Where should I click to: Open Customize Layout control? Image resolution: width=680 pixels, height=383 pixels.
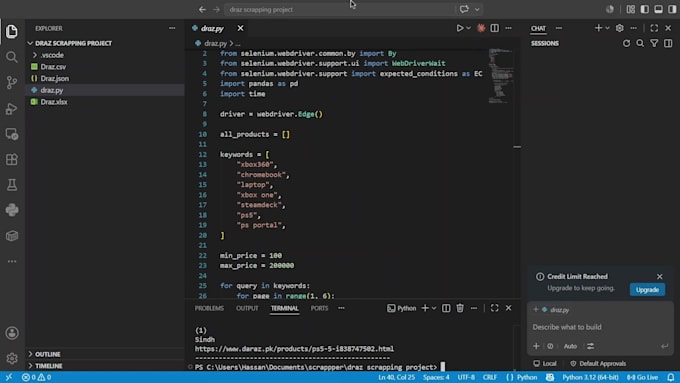tap(631, 9)
